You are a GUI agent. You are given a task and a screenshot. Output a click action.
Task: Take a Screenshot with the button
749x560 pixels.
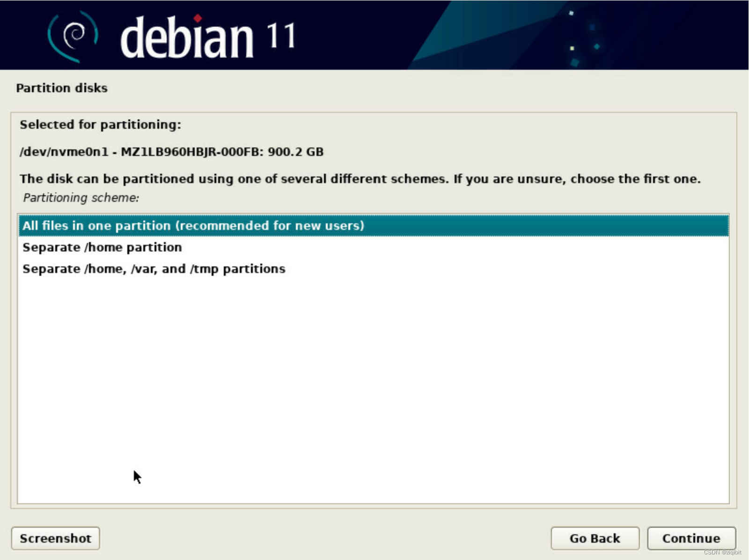[x=55, y=538]
